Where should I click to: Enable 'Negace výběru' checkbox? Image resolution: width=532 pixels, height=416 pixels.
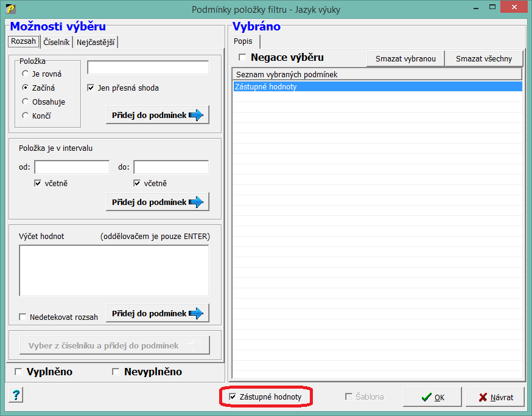pos(242,58)
